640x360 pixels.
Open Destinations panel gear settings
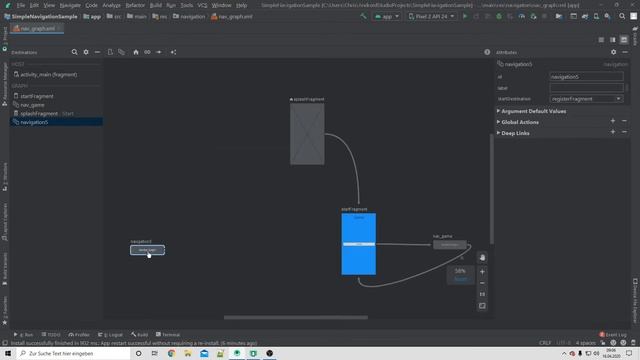(x=86, y=52)
